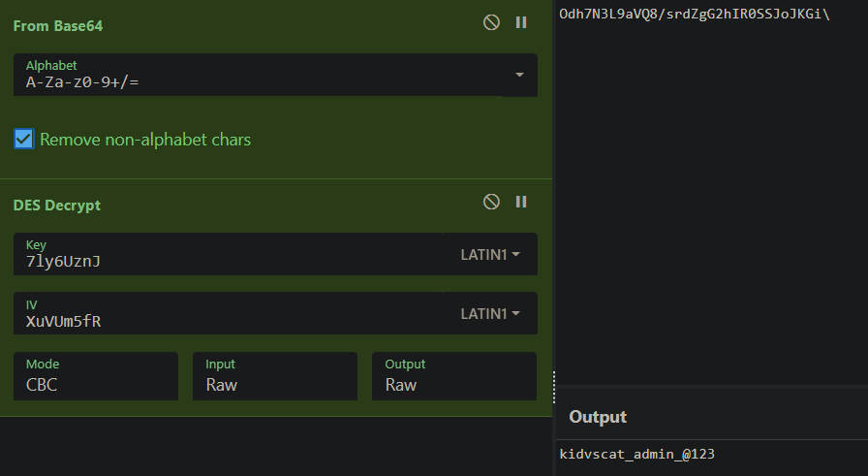Change IV encoding LATIN1 dropdown
This screenshot has width=868, height=476.
[x=490, y=314]
